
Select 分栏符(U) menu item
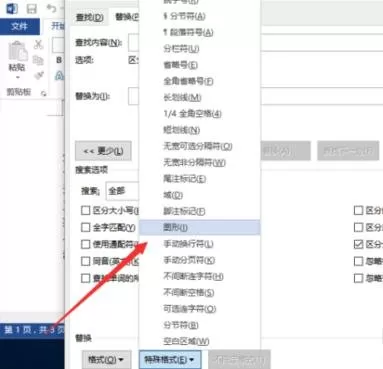(x=200, y=49)
